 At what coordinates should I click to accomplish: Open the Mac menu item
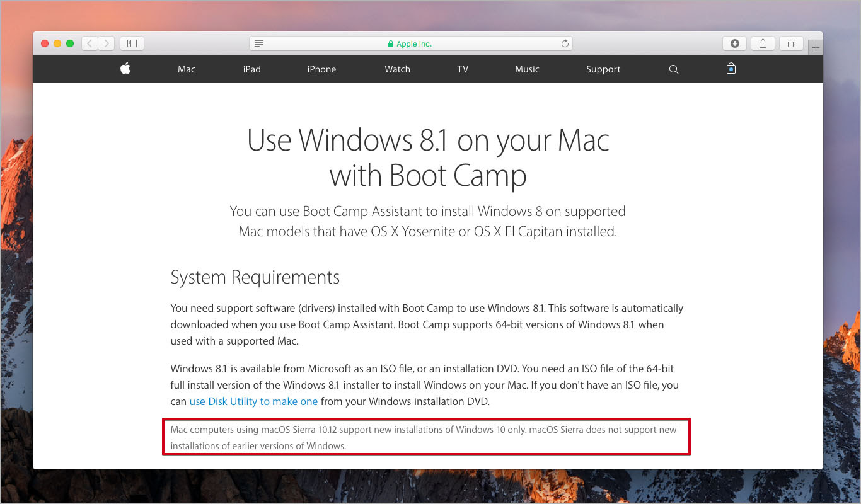tap(187, 69)
